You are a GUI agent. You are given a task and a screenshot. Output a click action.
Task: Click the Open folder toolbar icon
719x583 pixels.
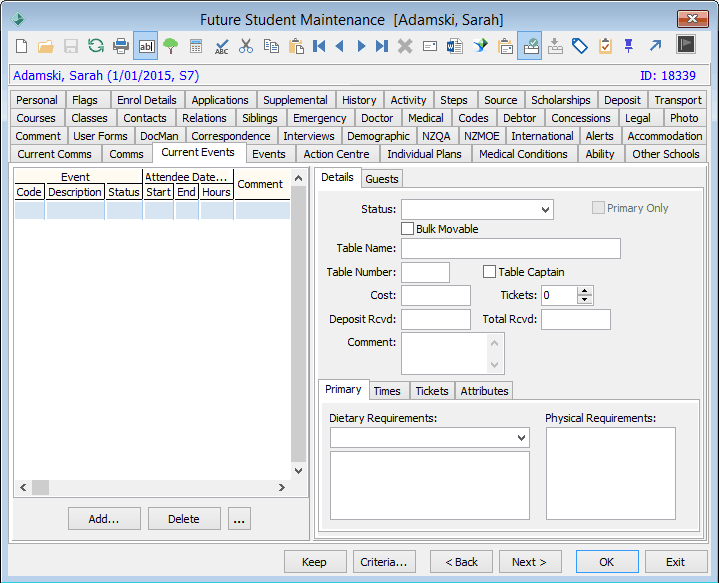click(46, 46)
